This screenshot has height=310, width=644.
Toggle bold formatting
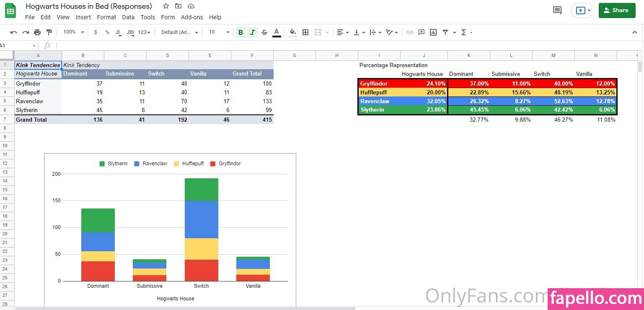click(241, 32)
